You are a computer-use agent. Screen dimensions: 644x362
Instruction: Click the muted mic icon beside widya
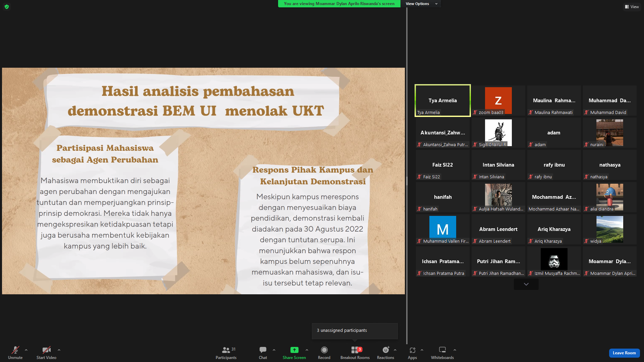[586, 241]
